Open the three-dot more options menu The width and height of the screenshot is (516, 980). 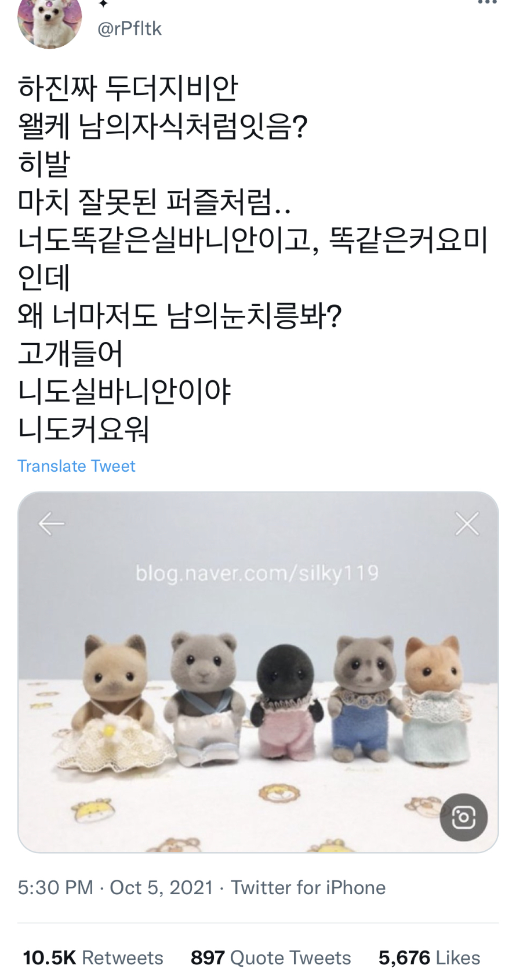click(x=487, y=2)
